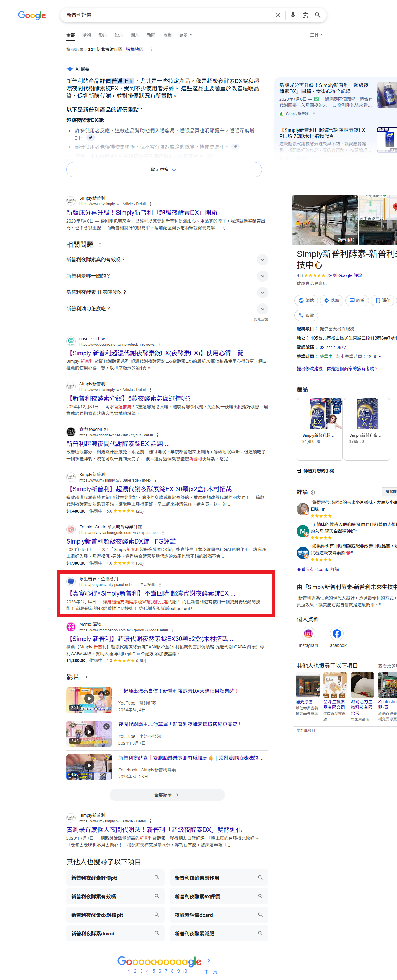This screenshot has height=980, width=397.
Task: Click the 意見回饋 feedback text
Action: [x=261, y=319]
